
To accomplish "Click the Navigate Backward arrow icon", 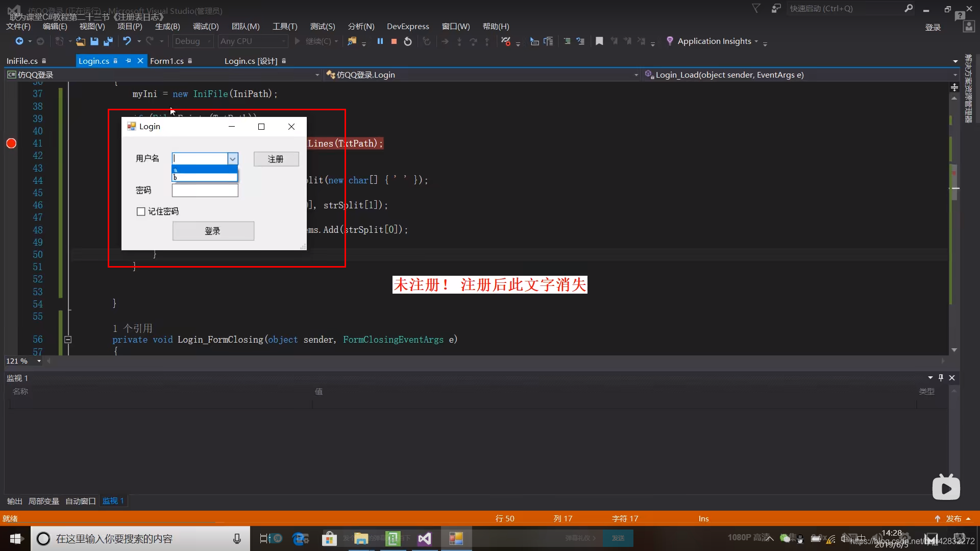I will [19, 41].
